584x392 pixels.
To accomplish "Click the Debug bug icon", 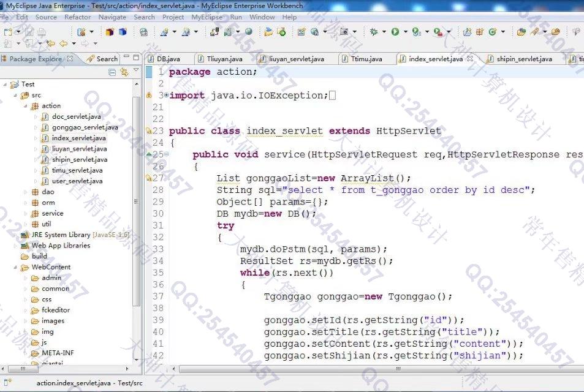I will (x=374, y=32).
